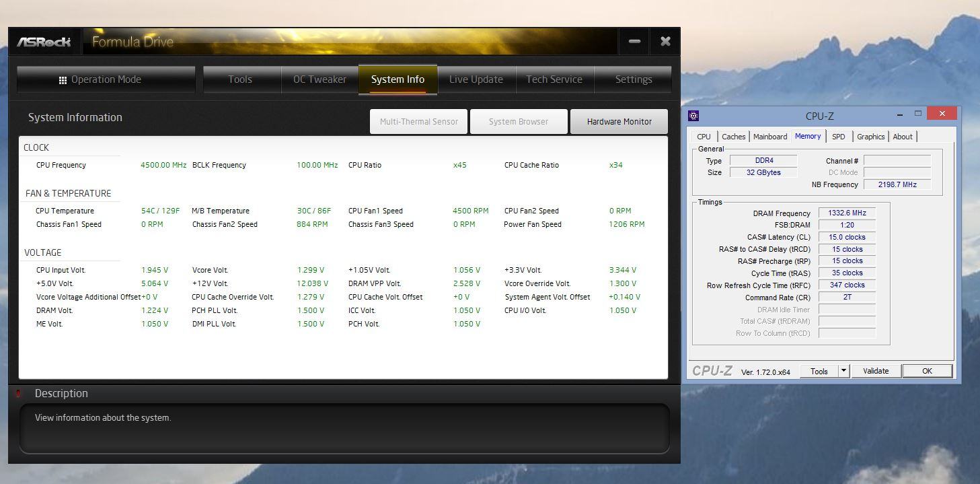Open the Hardware Monitor view
980x484 pixels.
tap(619, 122)
